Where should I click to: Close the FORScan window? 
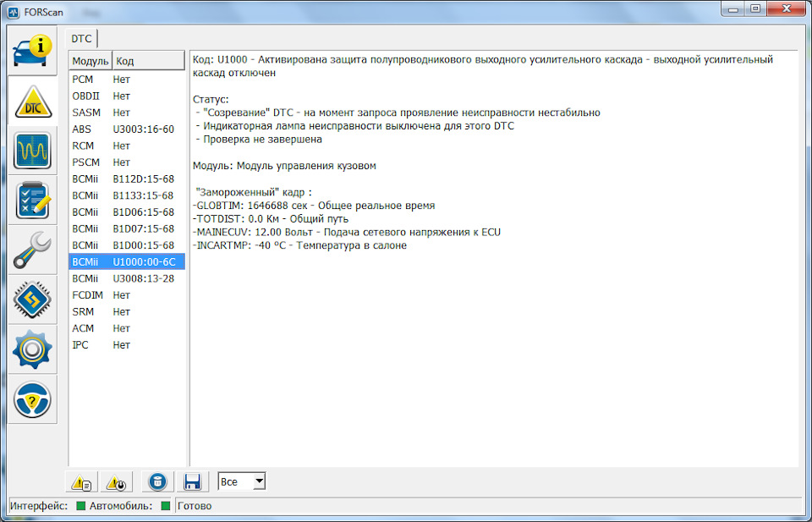click(x=786, y=8)
